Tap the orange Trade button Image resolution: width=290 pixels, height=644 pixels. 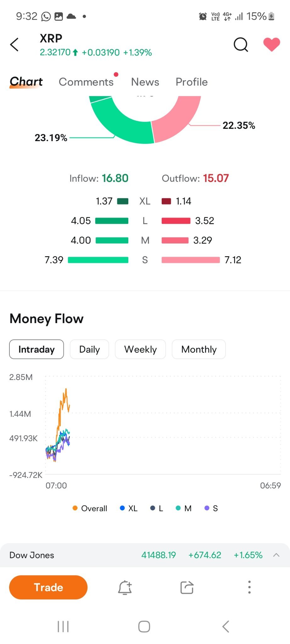coord(48,587)
